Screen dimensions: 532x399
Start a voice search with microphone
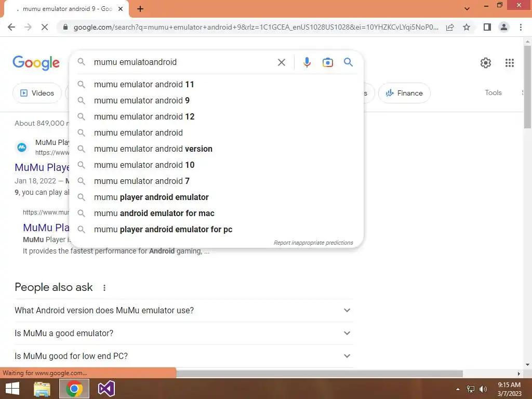click(307, 62)
